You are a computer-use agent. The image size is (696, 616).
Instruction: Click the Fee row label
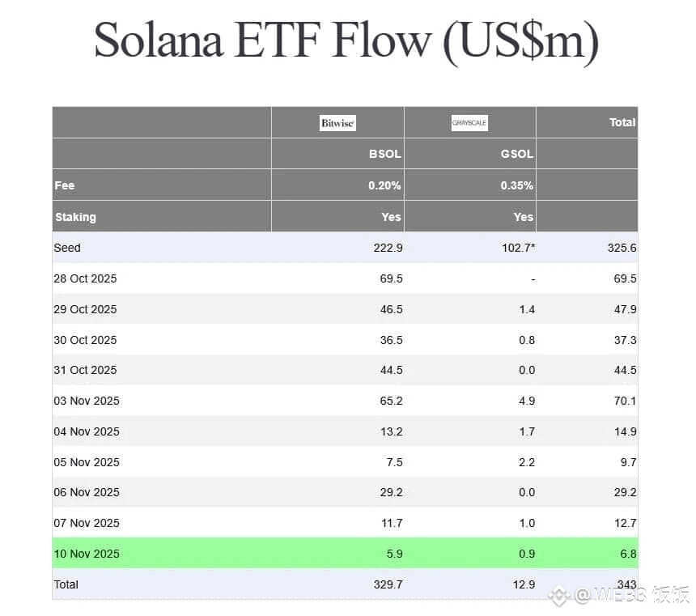[65, 185]
